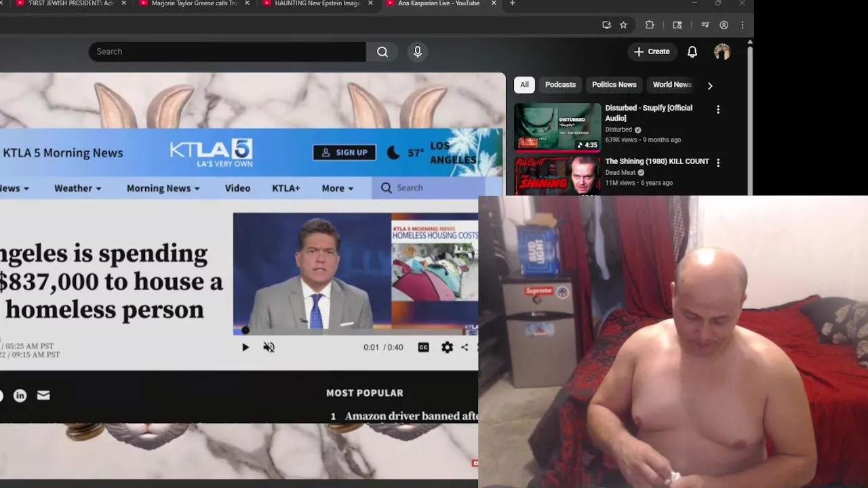Share the KTLA video via share icon
The image size is (868, 488).
point(465,347)
